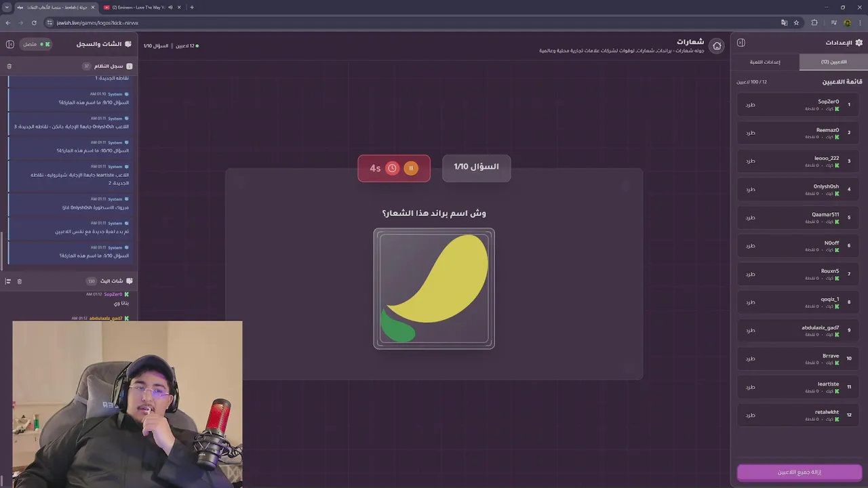This screenshot has width=868, height=488.
Task: Click the system log count badge 37
Action: (x=86, y=66)
